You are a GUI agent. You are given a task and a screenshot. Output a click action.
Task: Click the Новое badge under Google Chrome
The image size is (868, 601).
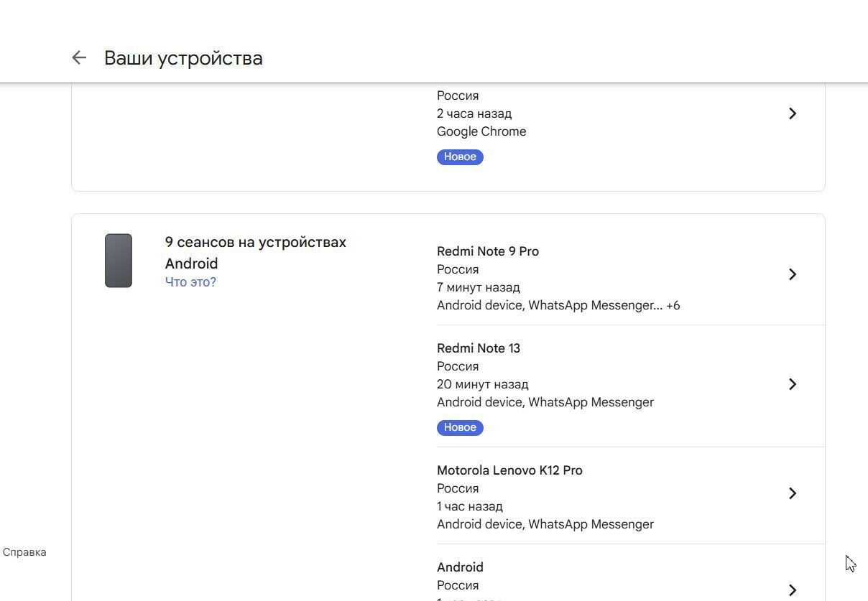click(460, 157)
